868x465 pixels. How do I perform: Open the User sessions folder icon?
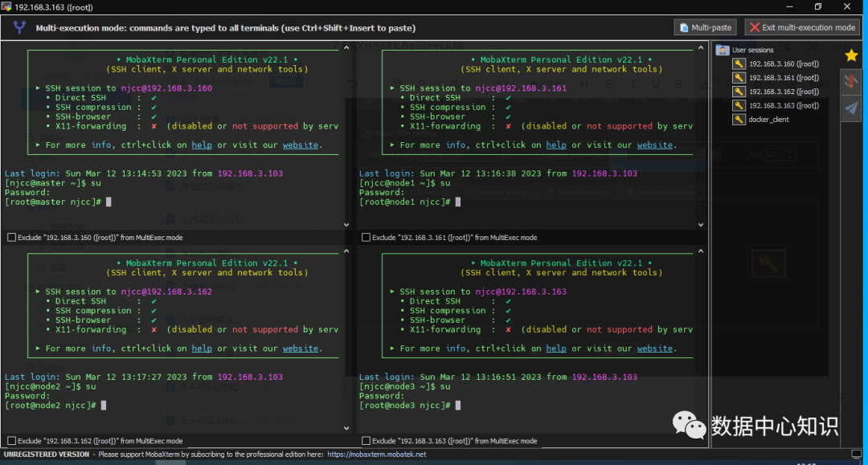click(722, 50)
